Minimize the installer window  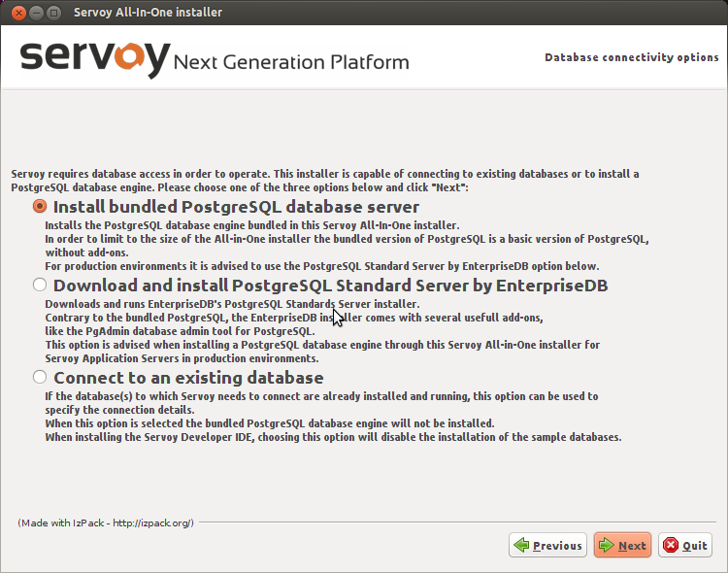[x=36, y=13]
